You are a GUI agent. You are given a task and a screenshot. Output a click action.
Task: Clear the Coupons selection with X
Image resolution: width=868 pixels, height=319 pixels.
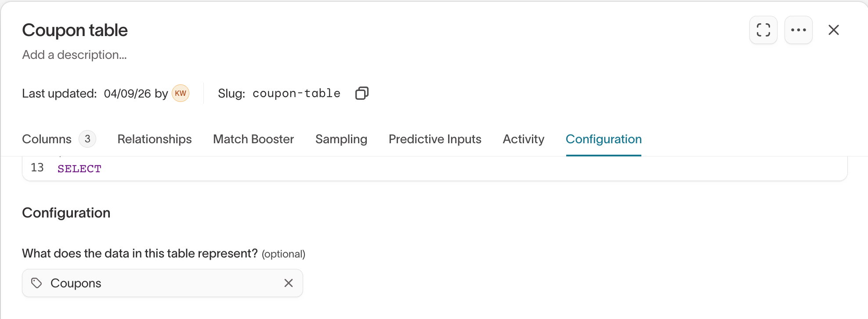[288, 283]
